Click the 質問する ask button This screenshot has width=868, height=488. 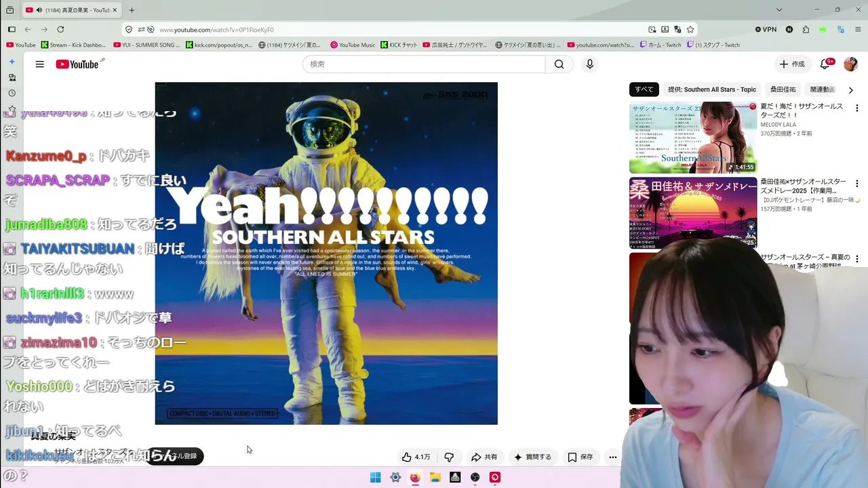[x=532, y=457]
